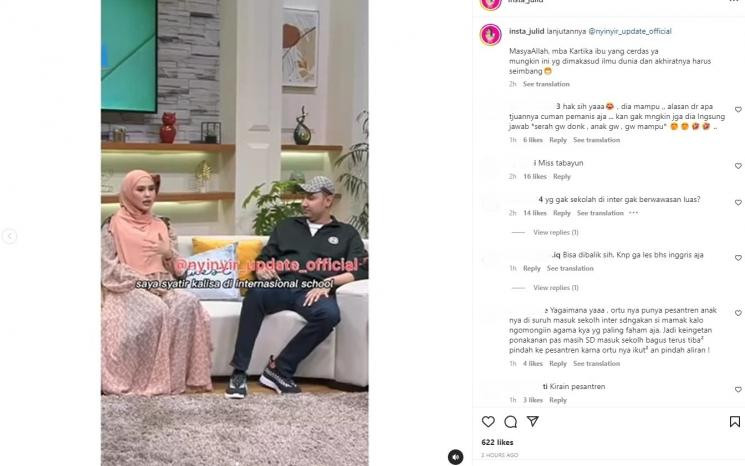
Task: Reply to the 'Kirain pesantren' comment
Action: point(558,400)
